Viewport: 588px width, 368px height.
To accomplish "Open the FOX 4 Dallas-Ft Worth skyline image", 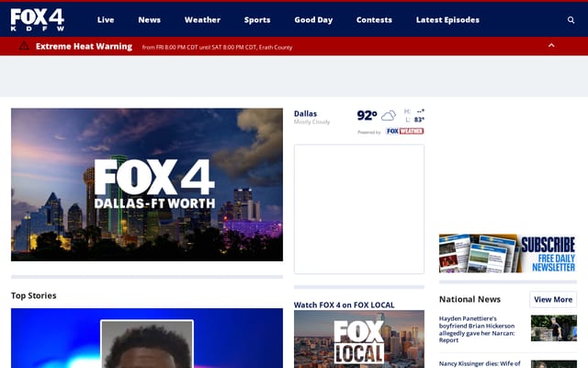I will (x=147, y=185).
